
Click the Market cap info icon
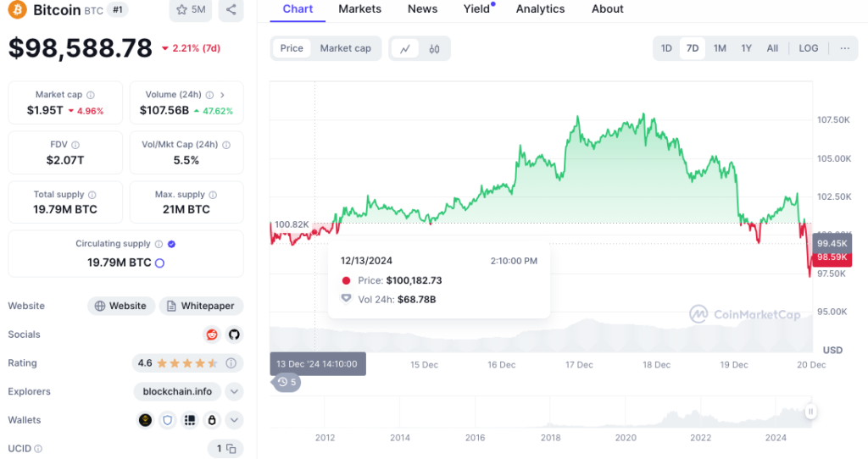click(x=90, y=95)
